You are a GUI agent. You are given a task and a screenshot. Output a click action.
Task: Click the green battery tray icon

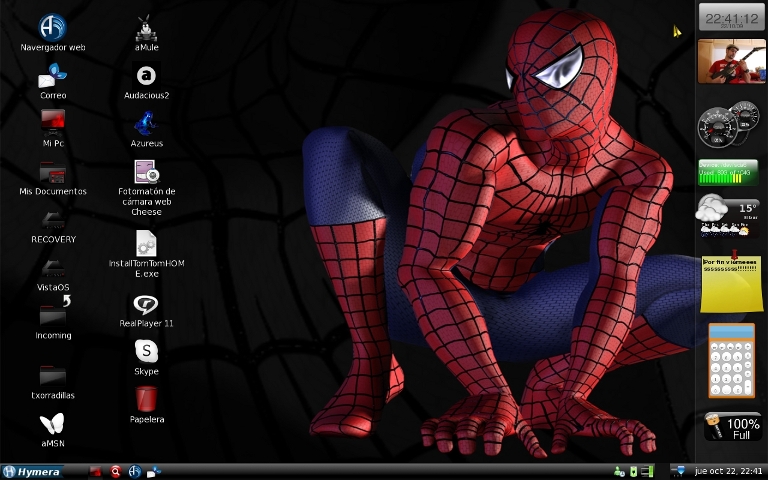click(633, 472)
